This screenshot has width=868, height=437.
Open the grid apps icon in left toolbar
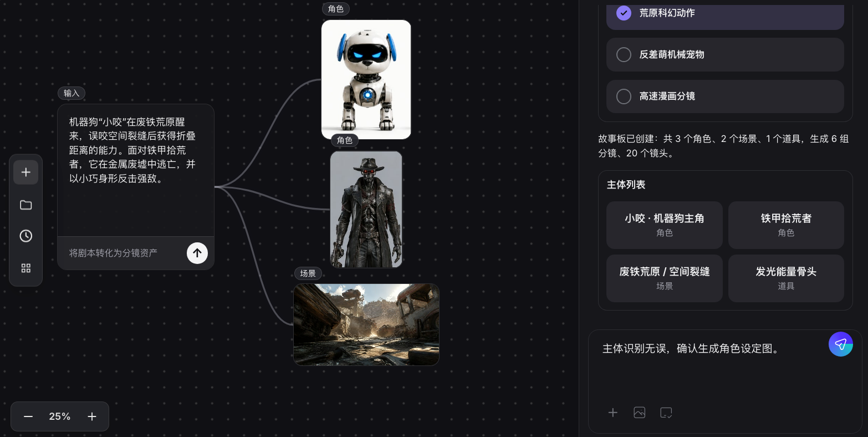click(x=25, y=268)
